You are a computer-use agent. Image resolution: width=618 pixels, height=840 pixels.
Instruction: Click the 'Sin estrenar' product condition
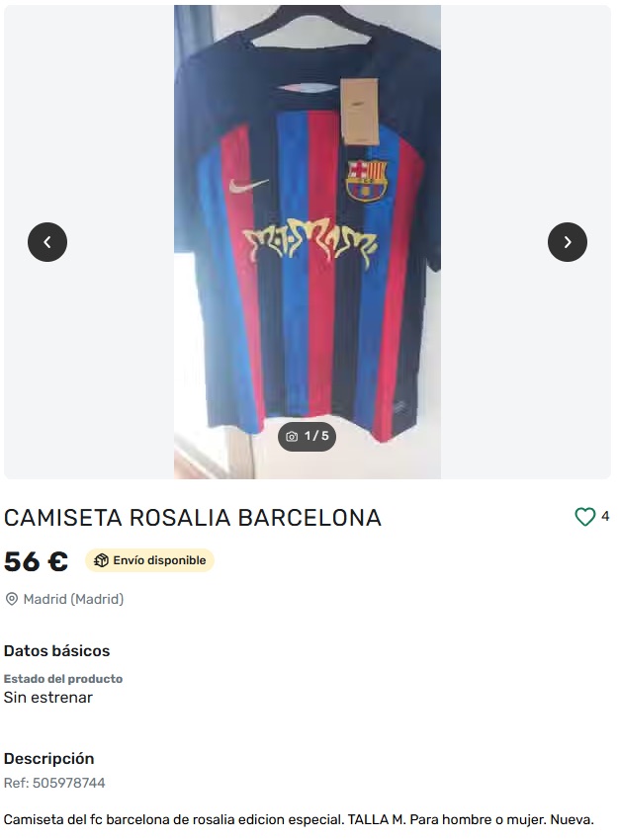point(48,697)
